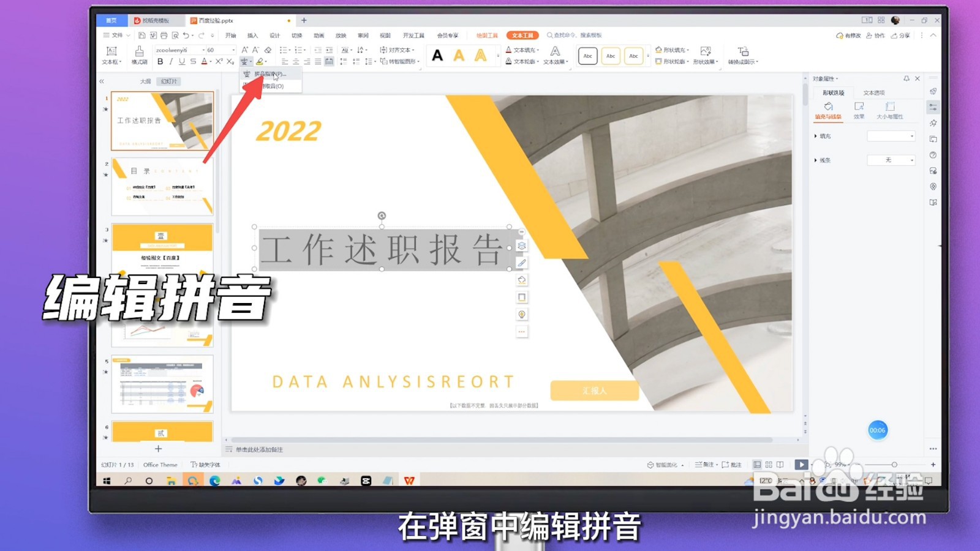Open 文本效果 text effects
This screenshot has width=980, height=551.
click(x=556, y=55)
